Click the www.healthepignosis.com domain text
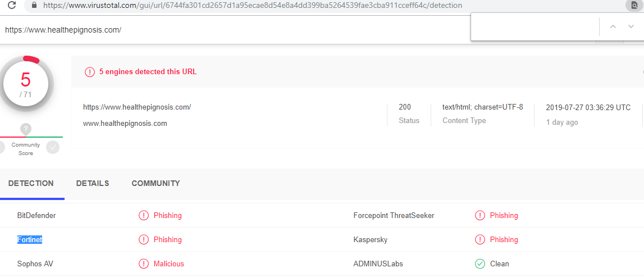 coord(125,123)
